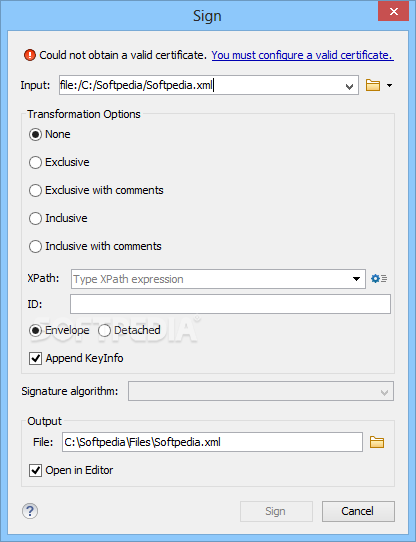Click the Sign button
416x542 pixels.
tap(276, 511)
